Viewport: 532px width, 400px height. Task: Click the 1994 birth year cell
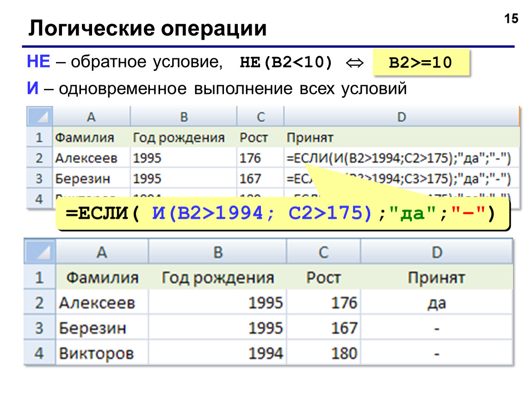pyautogui.click(x=217, y=353)
